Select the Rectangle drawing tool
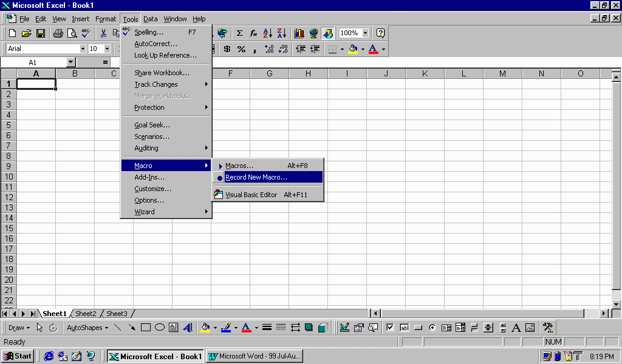 [x=146, y=328]
